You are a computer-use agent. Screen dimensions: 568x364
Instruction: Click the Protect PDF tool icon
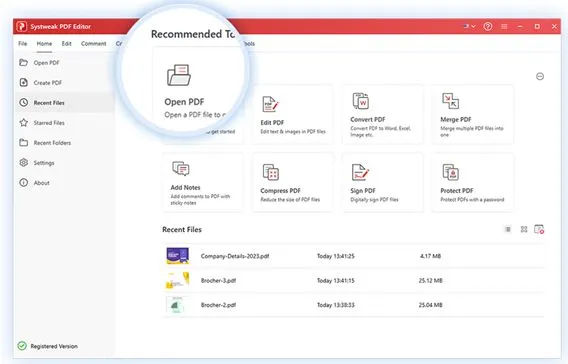[x=451, y=172]
